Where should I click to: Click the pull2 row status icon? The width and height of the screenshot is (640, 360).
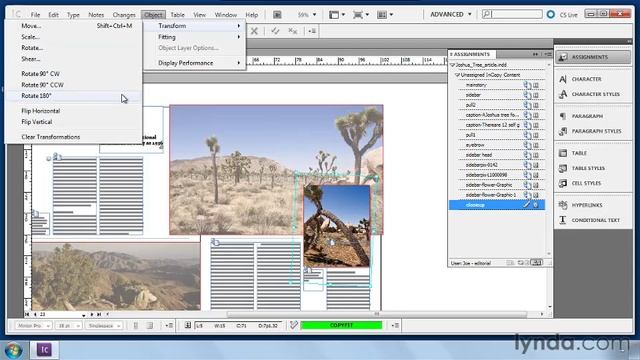[527, 105]
